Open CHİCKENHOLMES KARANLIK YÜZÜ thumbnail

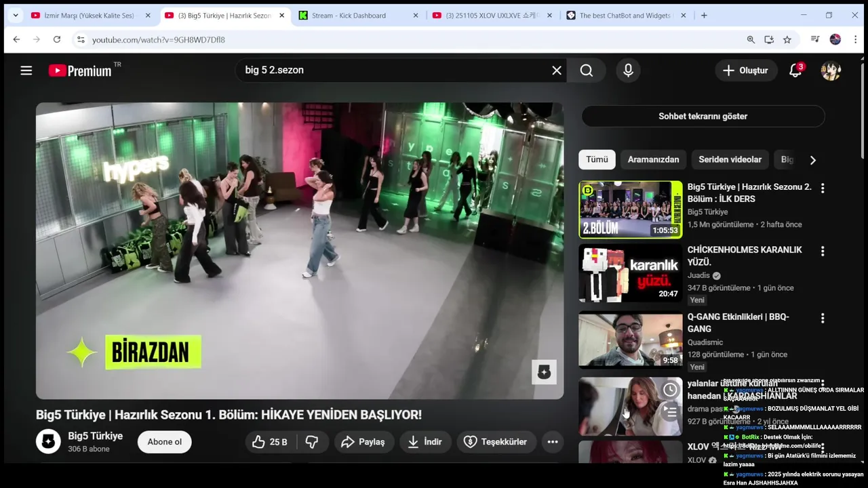tap(631, 274)
